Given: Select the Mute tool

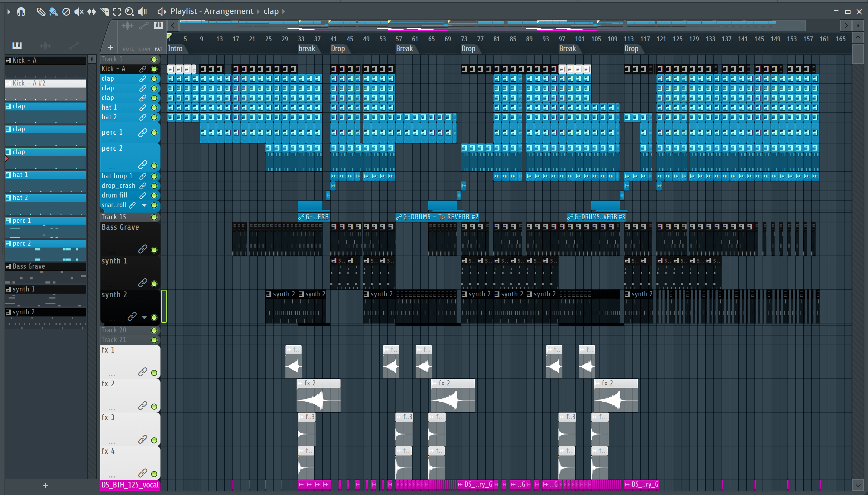Looking at the screenshot, I should (x=79, y=11).
